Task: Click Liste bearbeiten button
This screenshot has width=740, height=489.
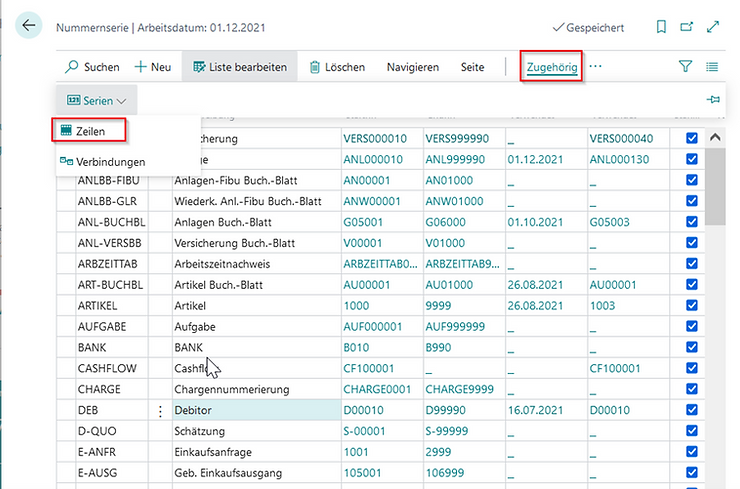Action: click(x=239, y=67)
